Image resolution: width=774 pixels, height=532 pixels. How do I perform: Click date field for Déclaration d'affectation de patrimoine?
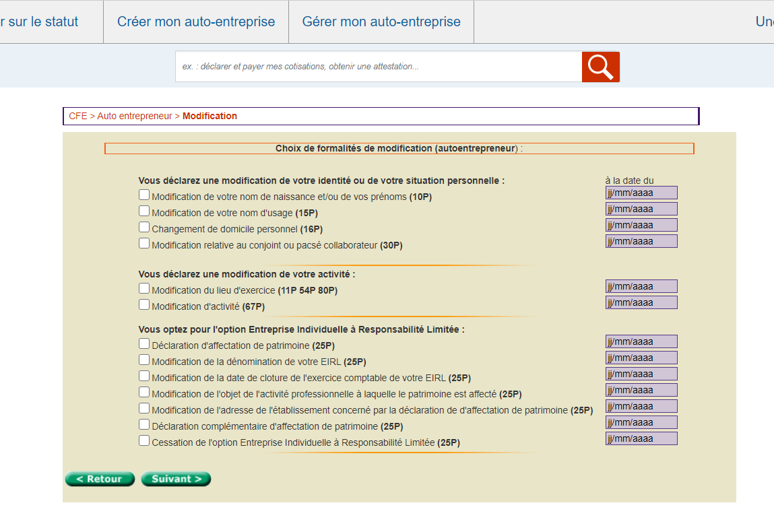pos(642,341)
